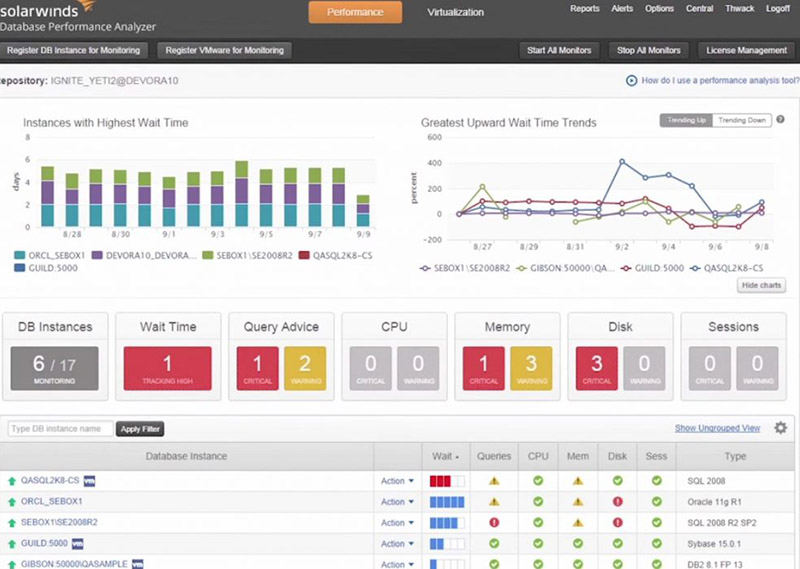Image resolution: width=800 pixels, height=569 pixels.
Task: Open QASQL2K8-CS instance link
Action: coord(50,480)
